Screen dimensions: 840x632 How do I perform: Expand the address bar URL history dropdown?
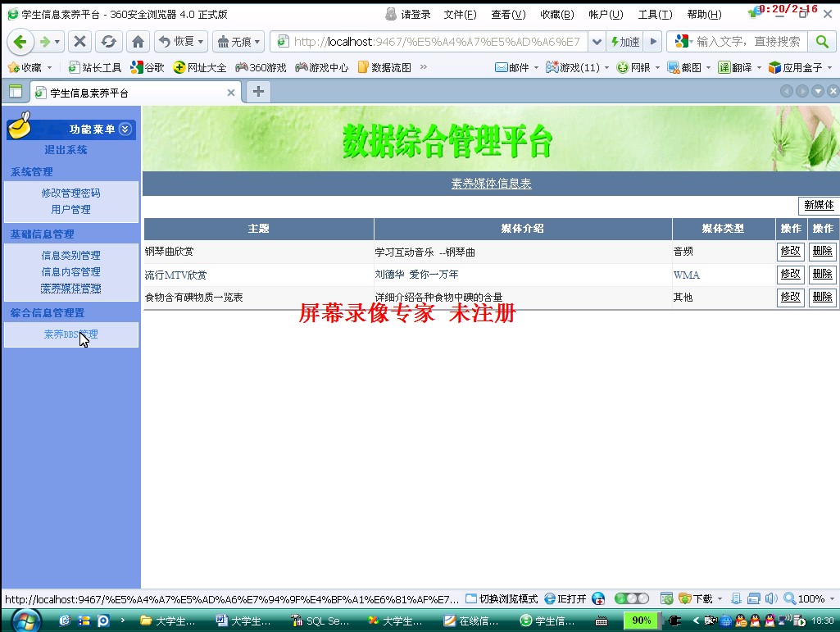597,41
